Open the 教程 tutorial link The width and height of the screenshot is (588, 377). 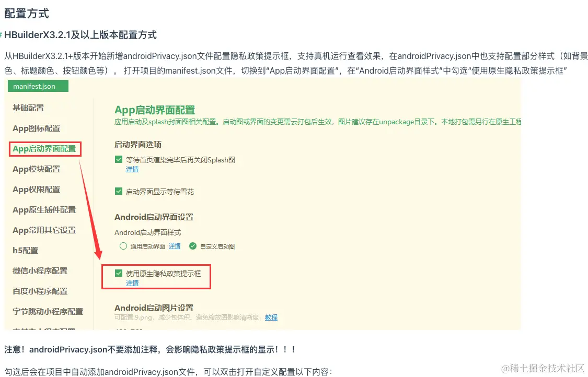[271, 317]
